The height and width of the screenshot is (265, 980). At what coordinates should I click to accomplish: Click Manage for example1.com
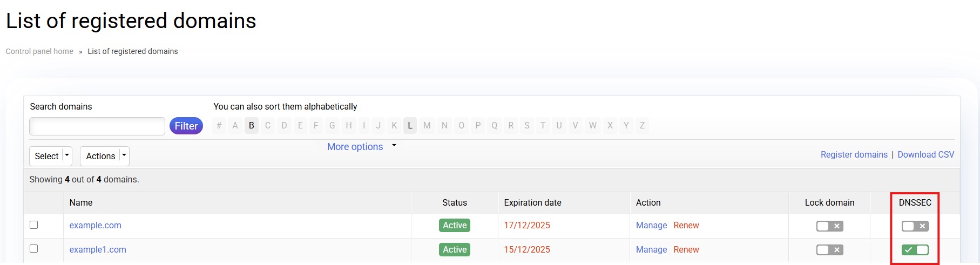pyautogui.click(x=651, y=250)
